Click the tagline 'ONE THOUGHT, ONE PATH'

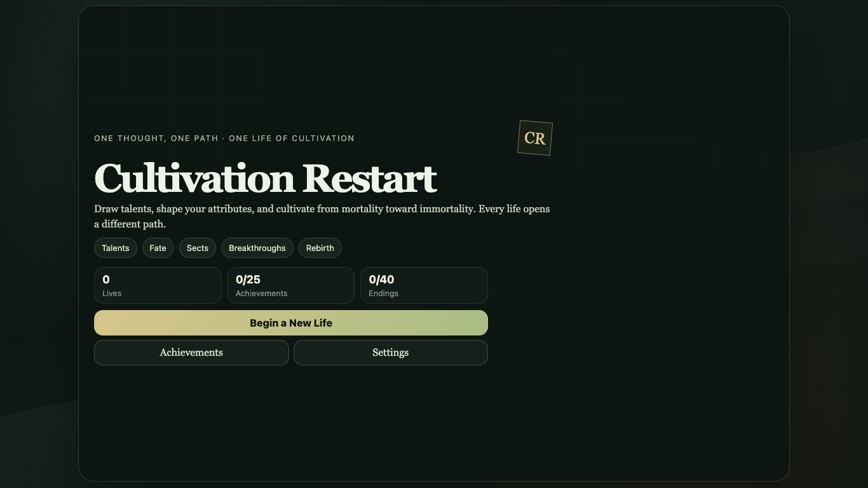[x=156, y=139]
